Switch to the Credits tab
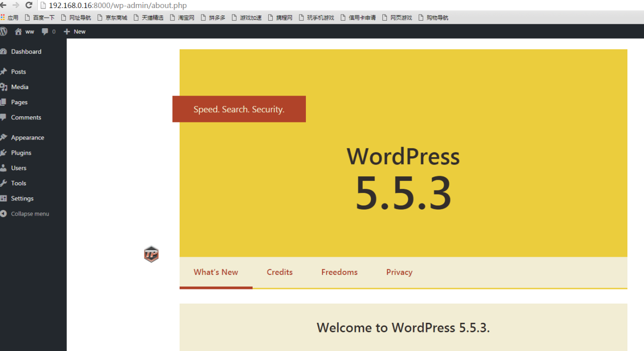The width and height of the screenshot is (644, 351). point(280,272)
